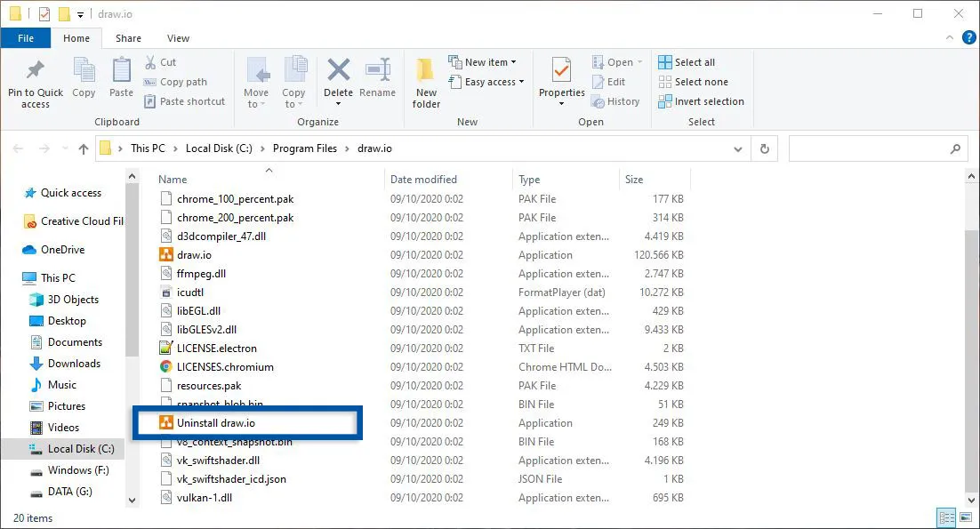Switch to the View ribbon tab
Screen dimensions: 980x529
click(x=178, y=38)
